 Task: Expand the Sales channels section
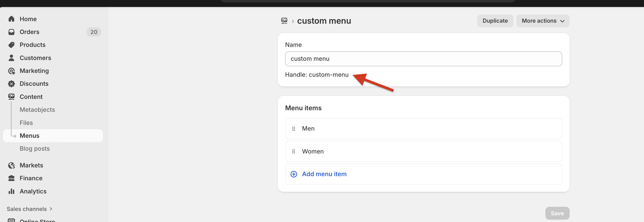pyautogui.click(x=29, y=209)
